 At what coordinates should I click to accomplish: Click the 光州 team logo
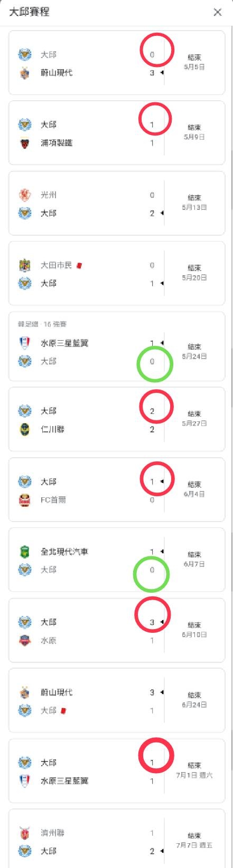(x=24, y=195)
